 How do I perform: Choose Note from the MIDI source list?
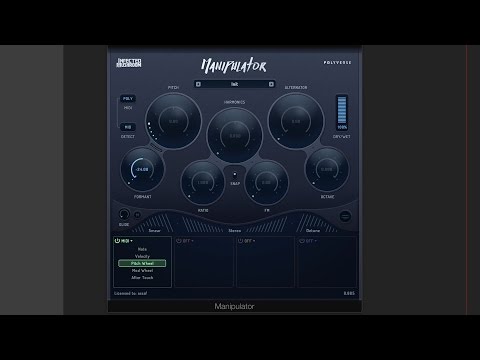pos(142,249)
